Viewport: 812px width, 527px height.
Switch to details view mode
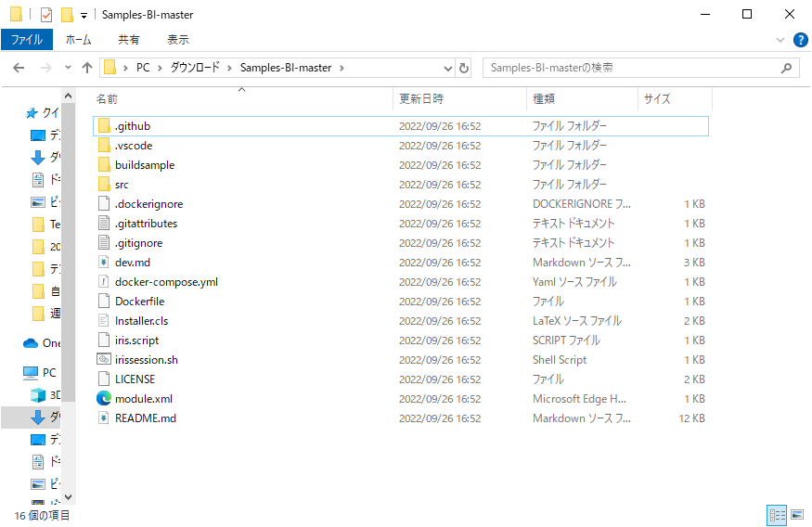point(777,514)
